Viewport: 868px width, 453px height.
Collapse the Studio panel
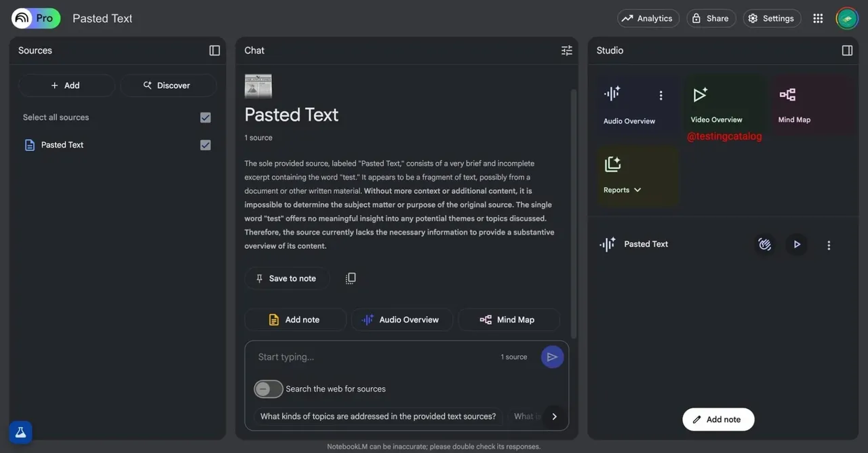pos(847,50)
